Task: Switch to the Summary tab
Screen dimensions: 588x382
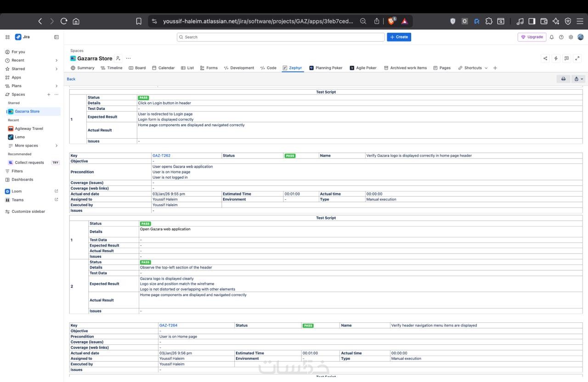Action: click(x=82, y=68)
